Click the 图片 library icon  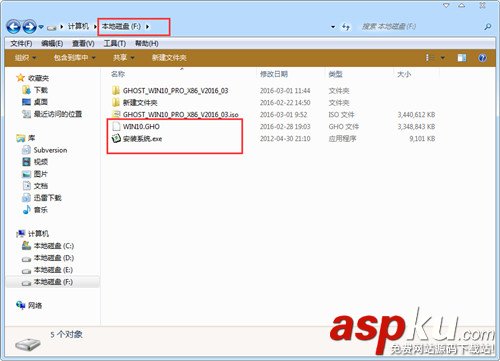(26, 174)
